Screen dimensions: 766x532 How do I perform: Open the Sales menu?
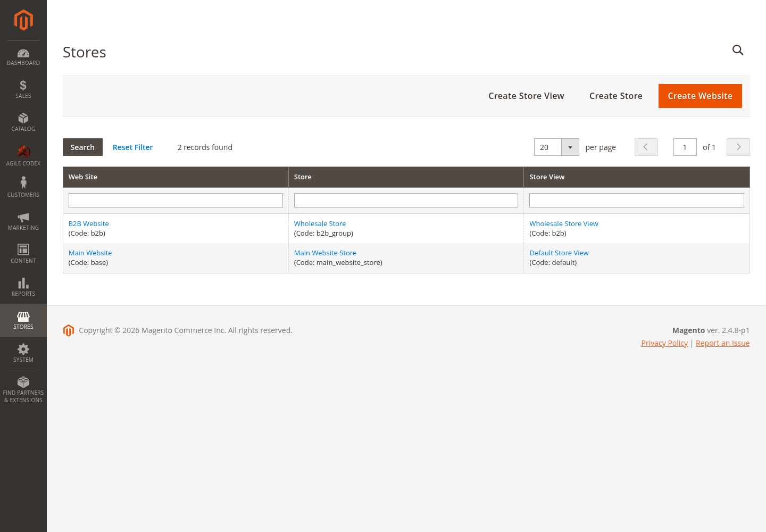coord(23,89)
